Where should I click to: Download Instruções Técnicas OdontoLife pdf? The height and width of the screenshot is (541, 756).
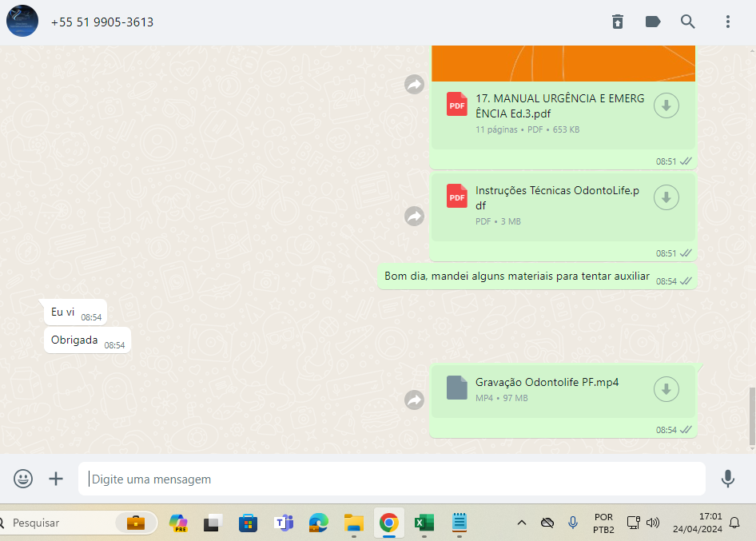point(666,197)
